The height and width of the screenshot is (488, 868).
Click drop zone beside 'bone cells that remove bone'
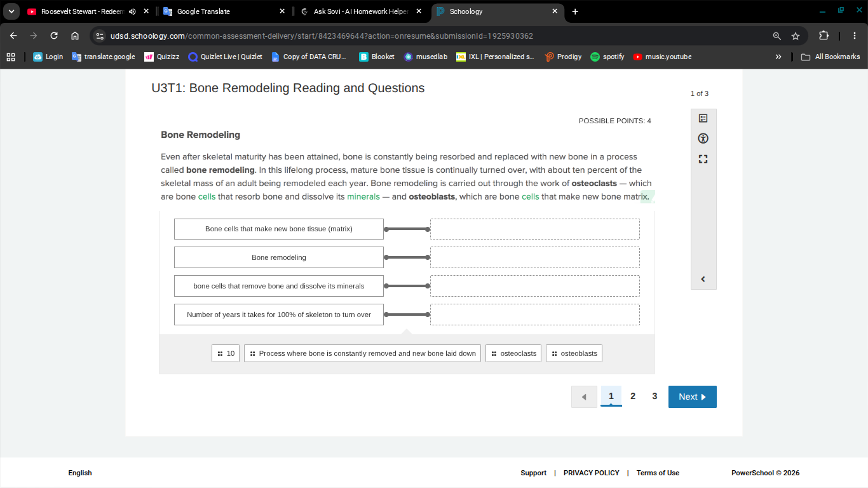pyautogui.click(x=535, y=286)
